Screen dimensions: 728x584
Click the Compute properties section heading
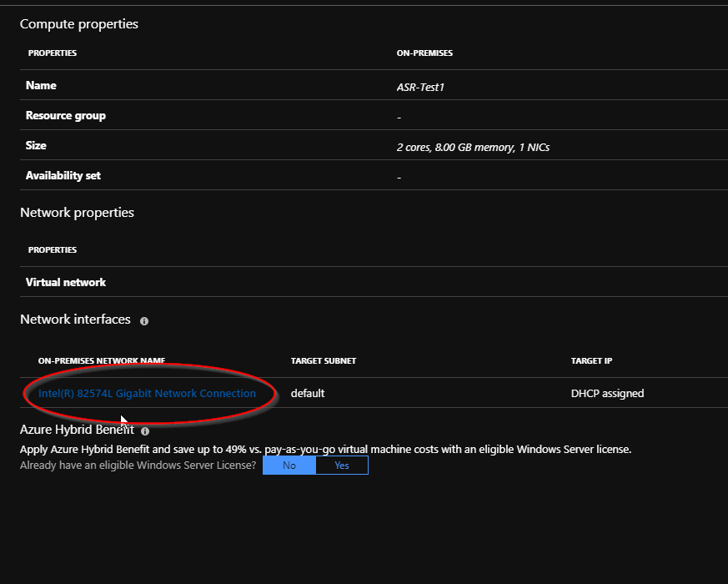[x=79, y=23]
